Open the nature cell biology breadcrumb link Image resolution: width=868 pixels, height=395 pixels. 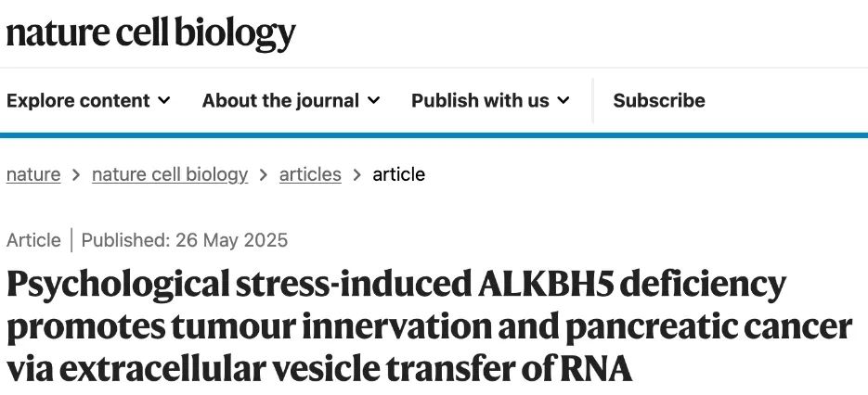tap(170, 175)
